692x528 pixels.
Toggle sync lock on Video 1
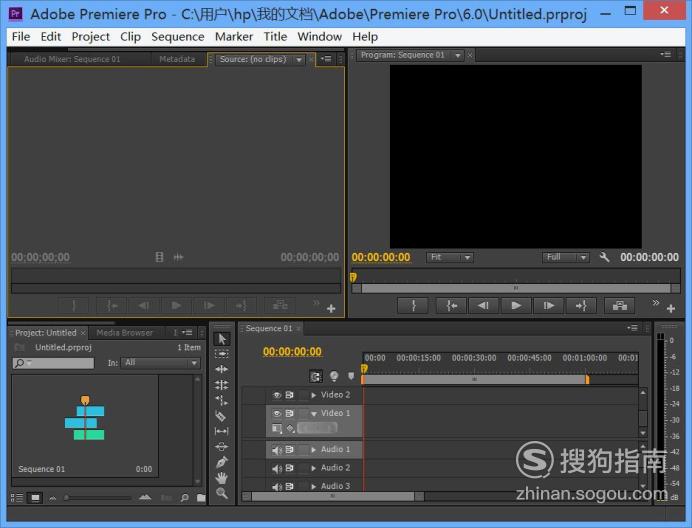tap(290, 414)
